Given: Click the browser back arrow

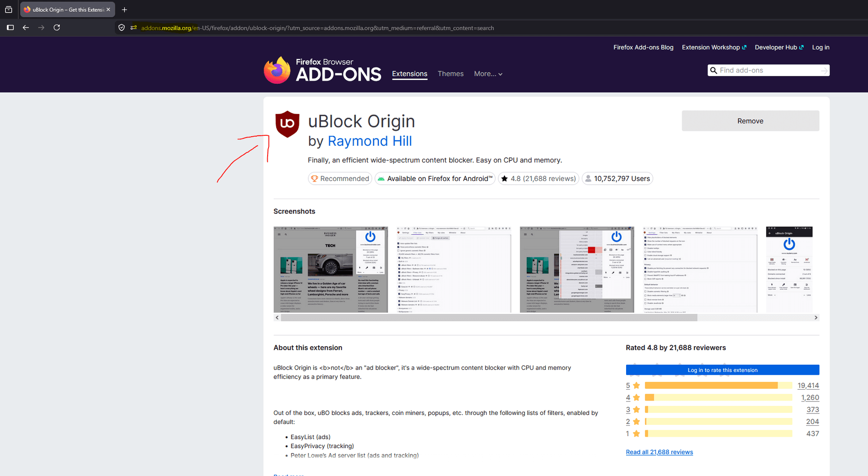Looking at the screenshot, I should pyautogui.click(x=26, y=28).
